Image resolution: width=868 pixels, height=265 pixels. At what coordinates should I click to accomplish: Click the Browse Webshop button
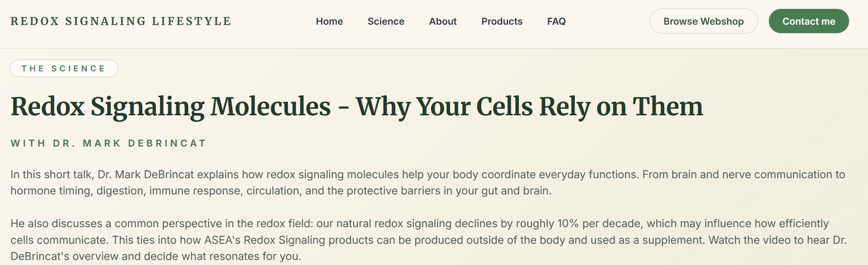[703, 22]
